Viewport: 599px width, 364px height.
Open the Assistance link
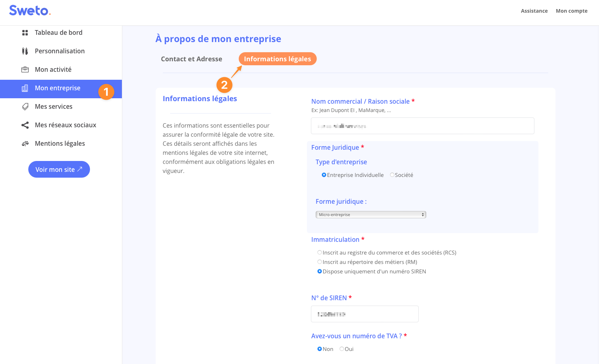534,11
